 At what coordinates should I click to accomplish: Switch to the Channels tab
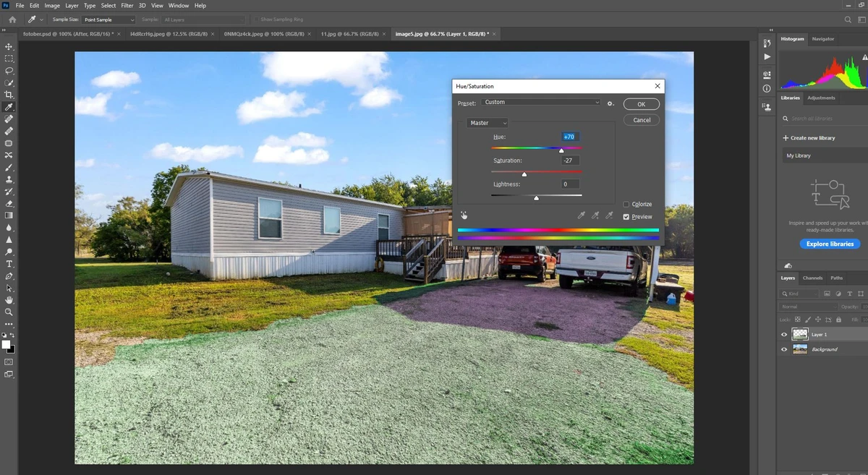click(x=812, y=278)
